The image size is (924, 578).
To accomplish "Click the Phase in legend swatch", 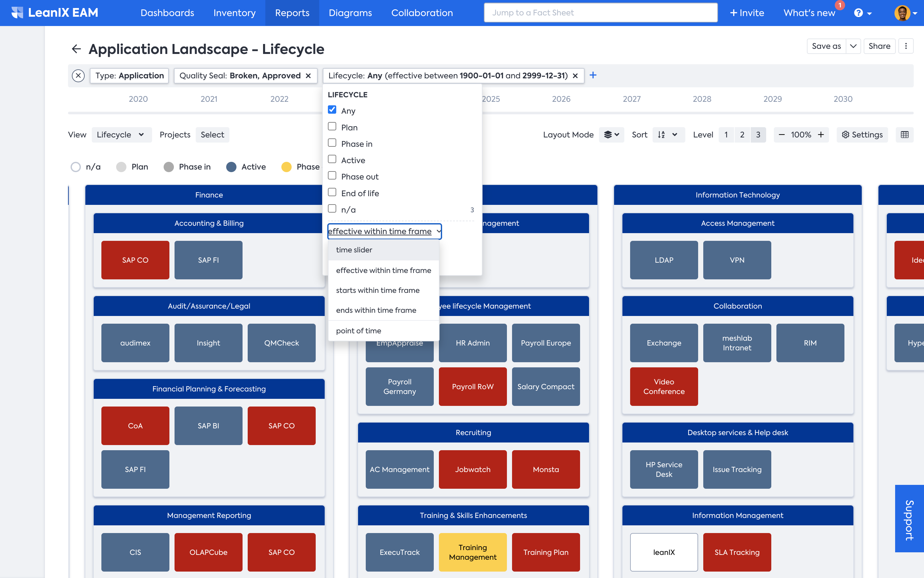I will (168, 167).
